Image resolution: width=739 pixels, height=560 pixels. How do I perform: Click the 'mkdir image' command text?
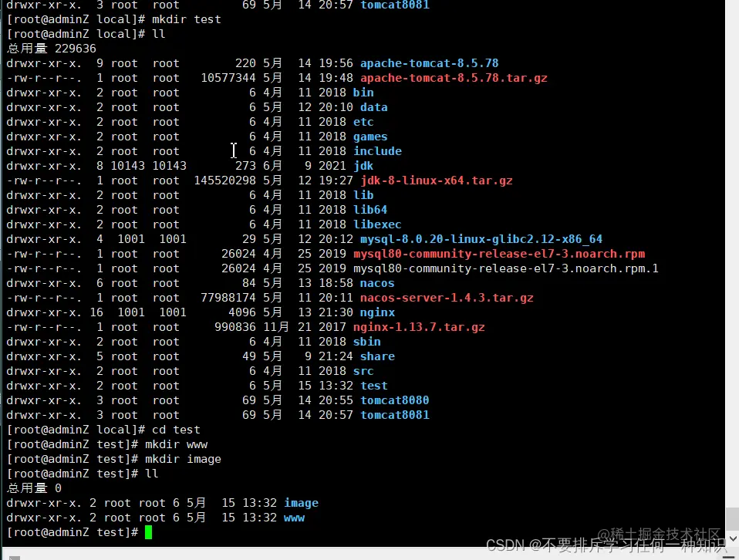tap(183, 459)
